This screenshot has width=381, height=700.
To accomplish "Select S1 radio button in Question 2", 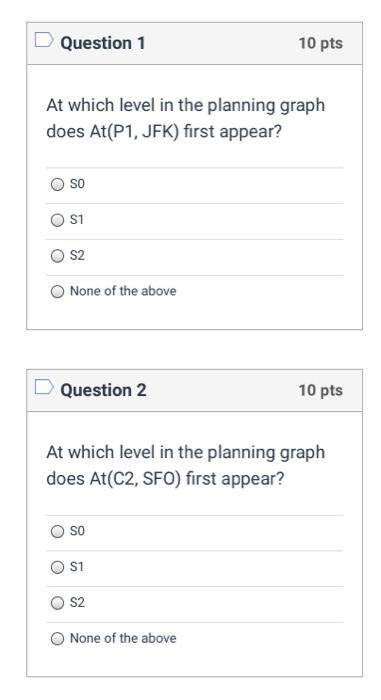I will tap(57, 567).
